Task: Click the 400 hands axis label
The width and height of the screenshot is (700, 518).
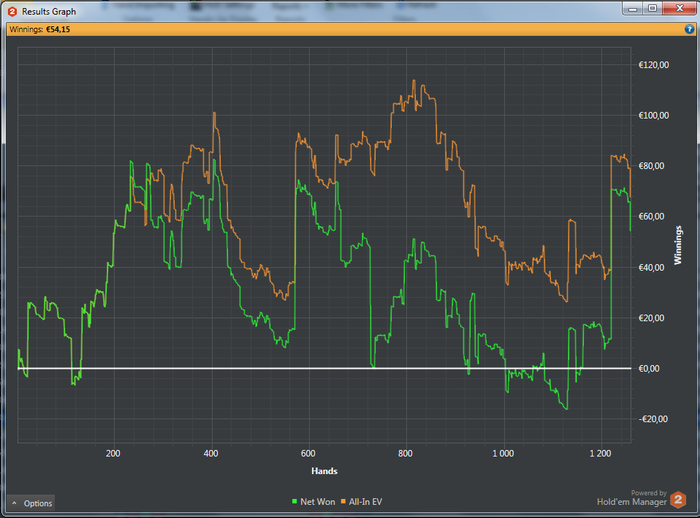Action: [x=211, y=454]
